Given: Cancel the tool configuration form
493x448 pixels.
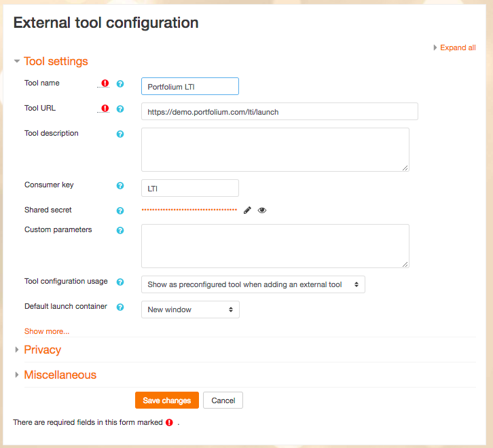Looking at the screenshot, I should pos(223,400).
